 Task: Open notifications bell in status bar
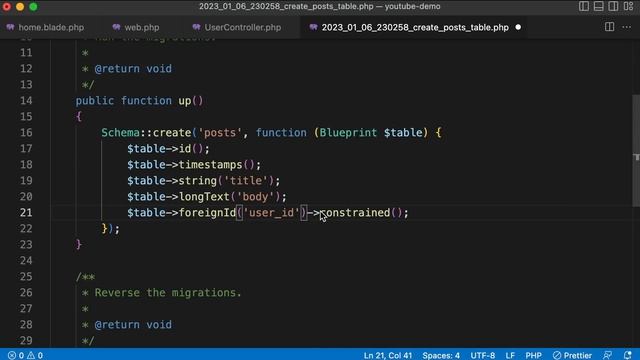click(628, 355)
